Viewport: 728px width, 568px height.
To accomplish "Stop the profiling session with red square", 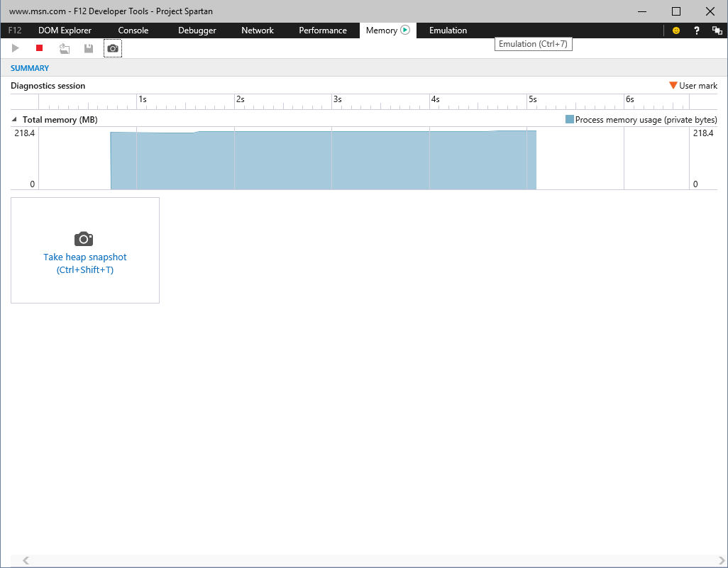I will pos(40,48).
